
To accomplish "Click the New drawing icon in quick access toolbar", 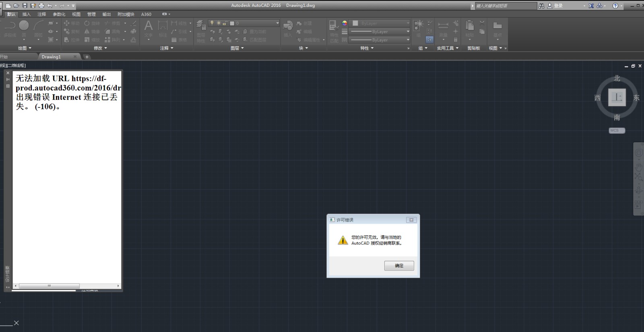I will 8,6.
